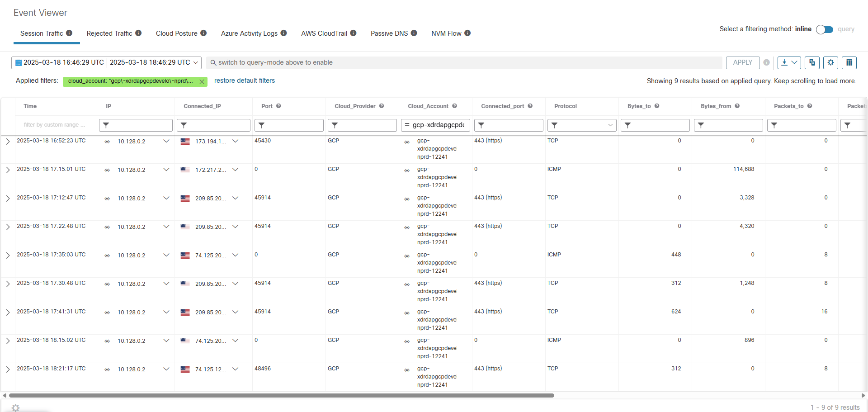868x412 pixels.
Task: Open Connected_IP 173.194.1... dropdown
Action: tap(236, 141)
